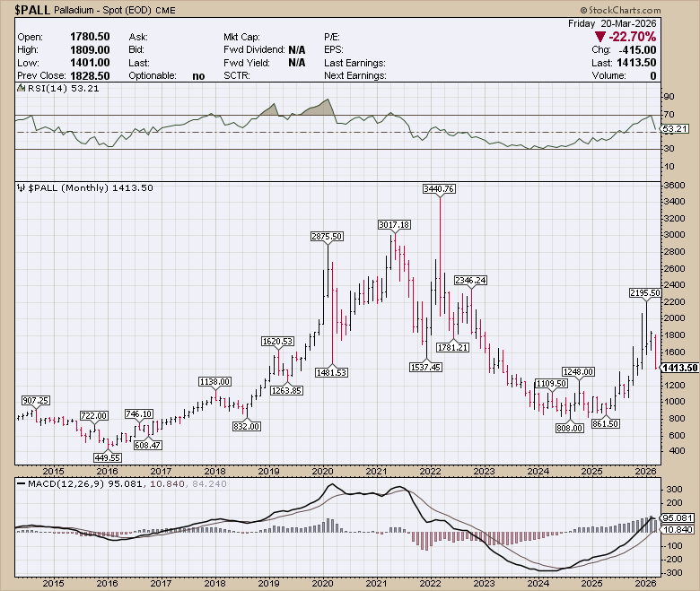Select the 2346.24 price label
The height and width of the screenshot is (591, 700).
(470, 280)
